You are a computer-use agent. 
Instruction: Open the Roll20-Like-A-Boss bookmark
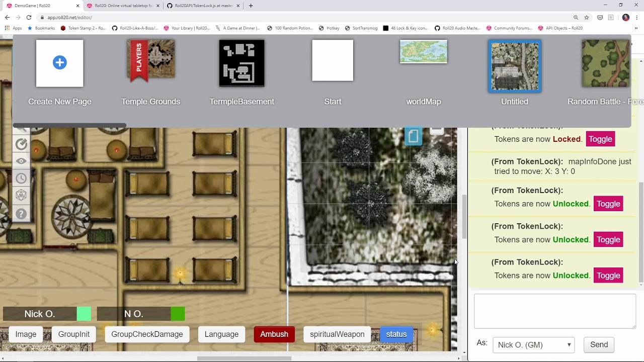[x=135, y=28]
